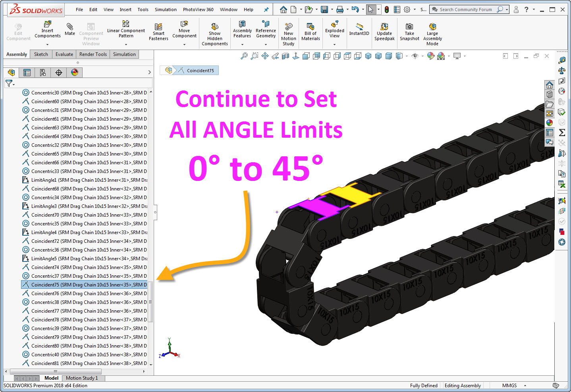Select LimitAngle1 mate in the tree
This screenshot has height=392, width=571.
(x=85, y=180)
